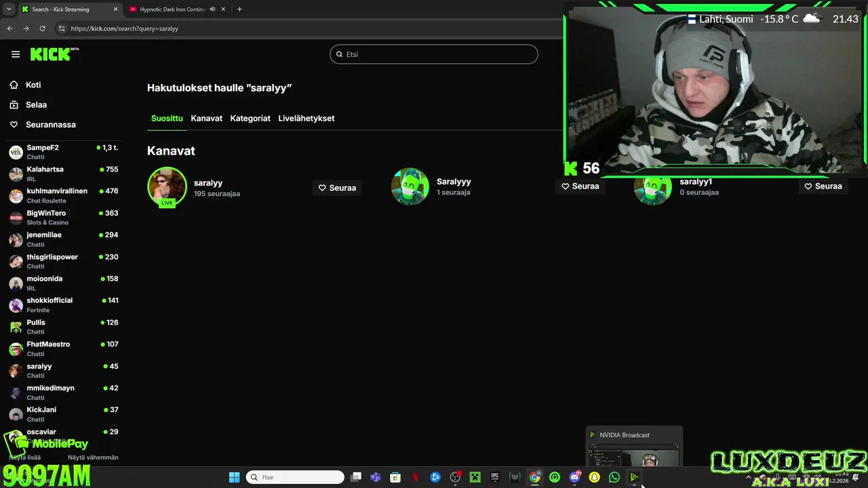Go back in browser

point(9,28)
